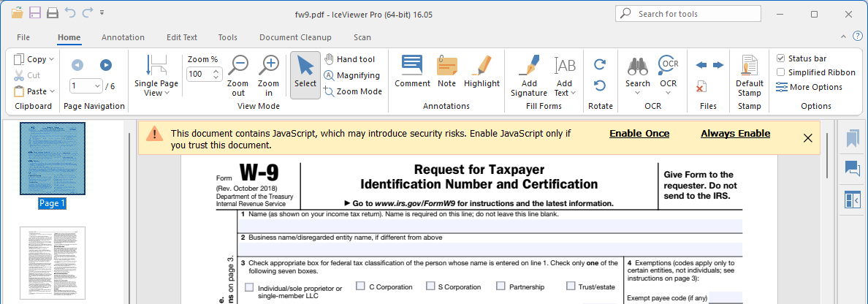
Task: Enable the Simplified Ribbon checkbox
Action: tap(780, 72)
